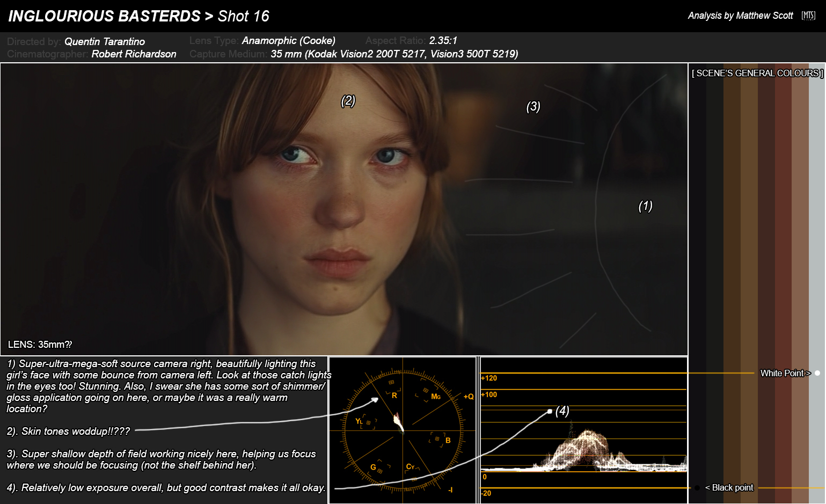Click the +Q axis label on vectorscope
The image size is (826, 504).
(x=469, y=397)
